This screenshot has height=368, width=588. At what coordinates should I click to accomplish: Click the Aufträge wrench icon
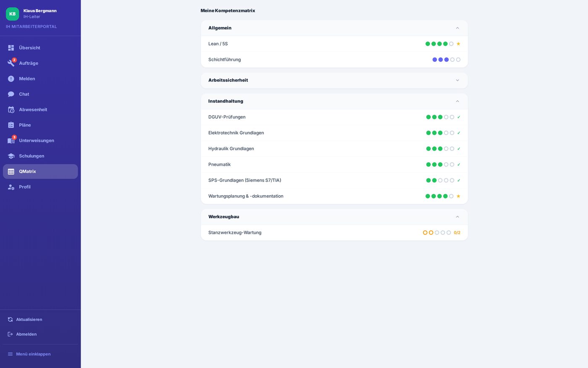click(x=11, y=63)
